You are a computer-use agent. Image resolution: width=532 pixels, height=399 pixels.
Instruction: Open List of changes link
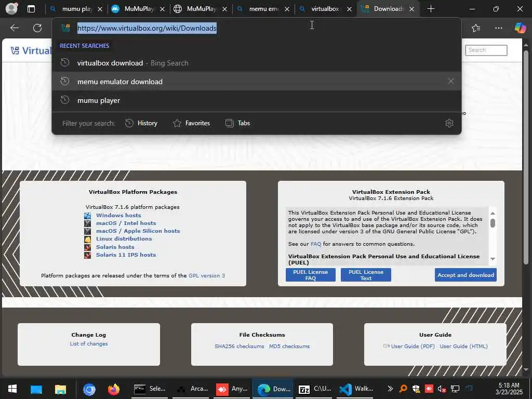(x=88, y=344)
